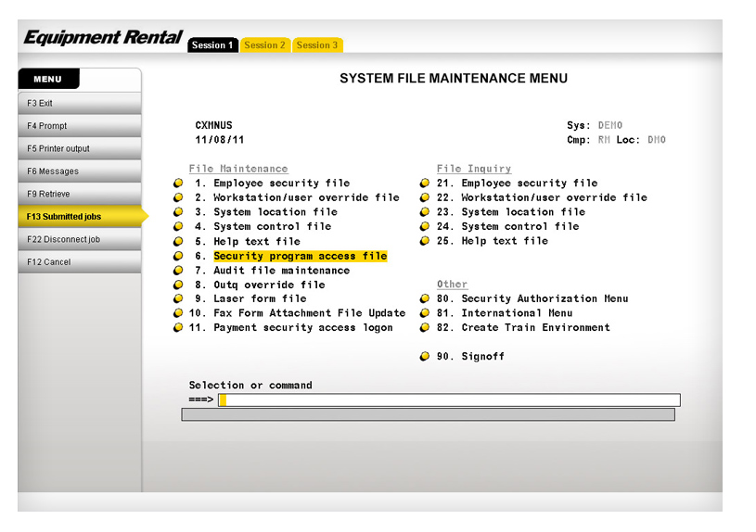Click the F12 Cancel button
This screenshot has height=532, width=756.
pyautogui.click(x=80, y=261)
